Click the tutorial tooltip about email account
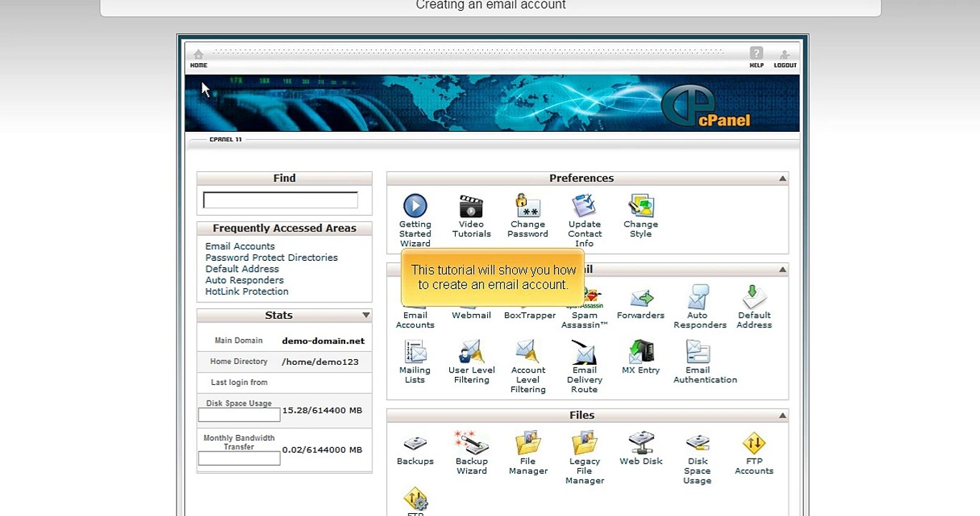 pyautogui.click(x=494, y=277)
